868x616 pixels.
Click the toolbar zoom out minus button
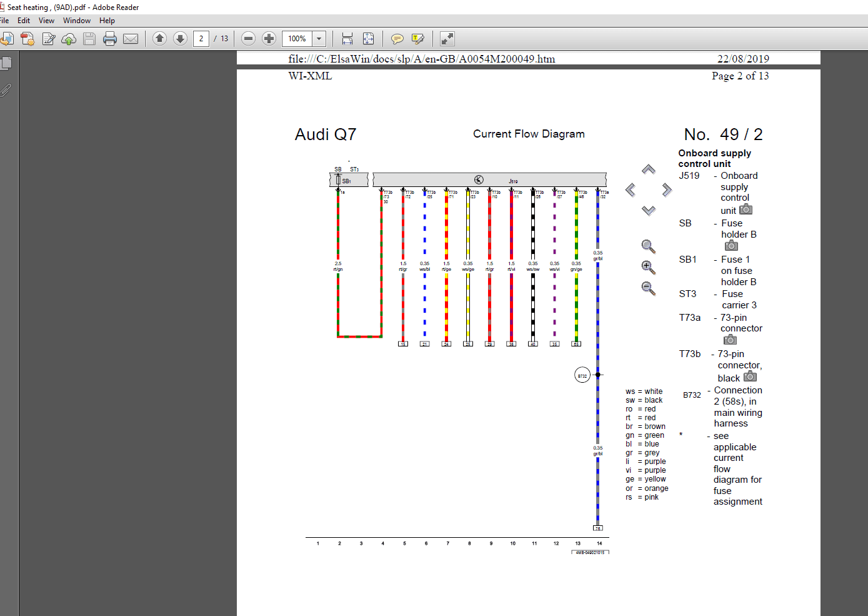click(x=248, y=39)
